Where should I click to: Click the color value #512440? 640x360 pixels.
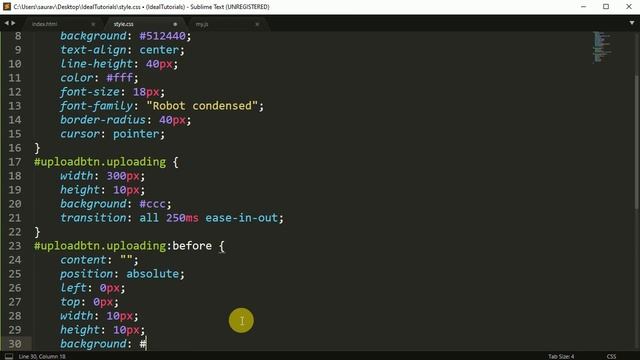pyautogui.click(x=163, y=36)
